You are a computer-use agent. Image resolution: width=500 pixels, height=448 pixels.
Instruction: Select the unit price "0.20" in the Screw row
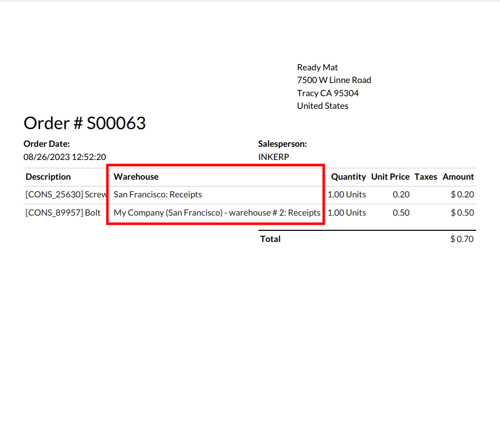pyautogui.click(x=401, y=195)
